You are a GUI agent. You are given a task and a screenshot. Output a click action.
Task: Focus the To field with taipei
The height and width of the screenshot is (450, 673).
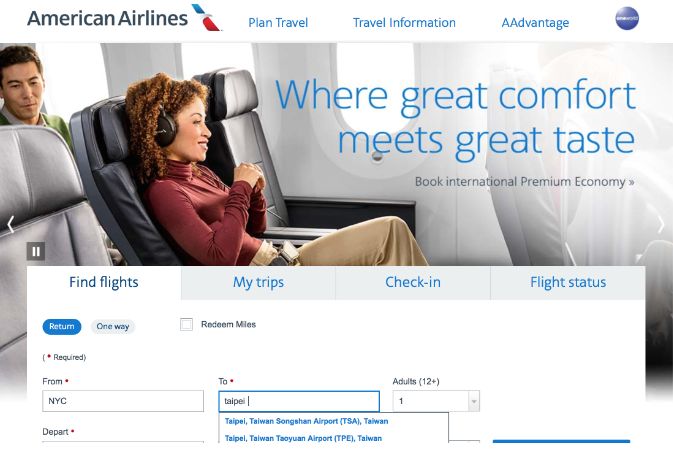pos(299,401)
